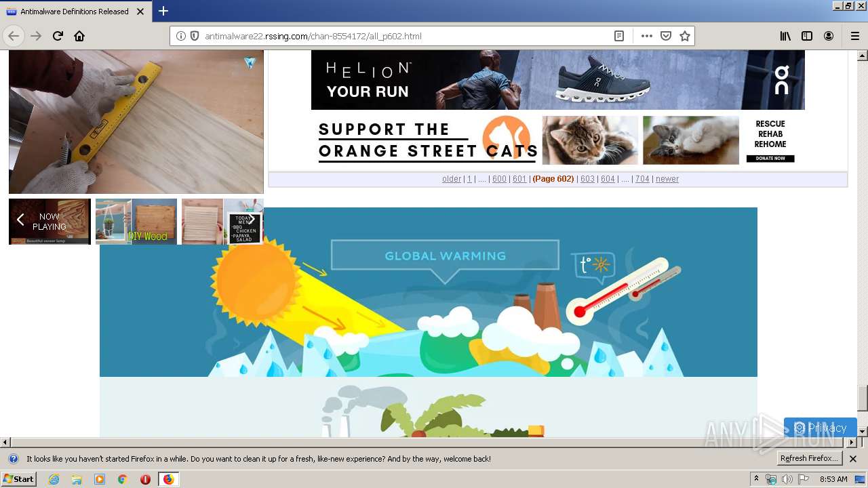Click the wood leveling video player
This screenshot has width=868, height=488.
136,122
